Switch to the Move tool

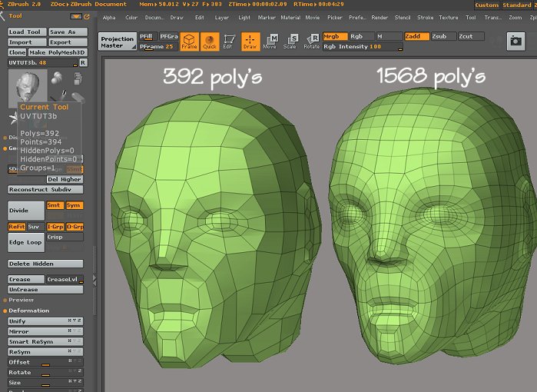(270, 42)
